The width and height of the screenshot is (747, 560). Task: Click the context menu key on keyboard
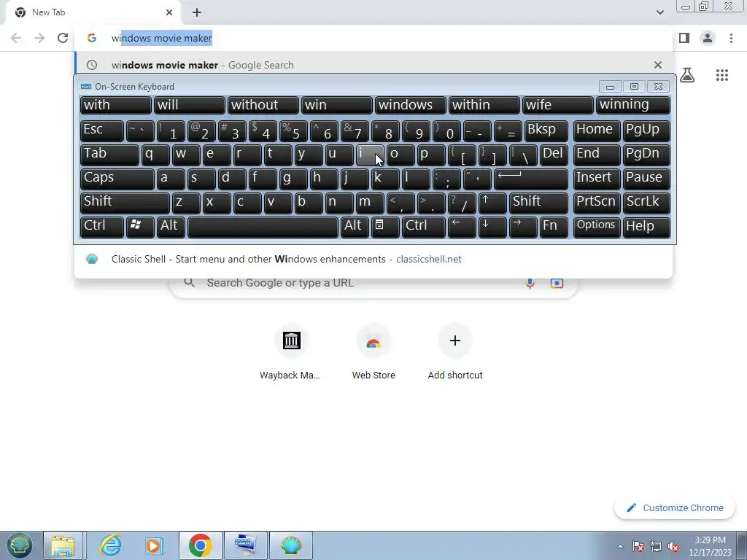385,227
